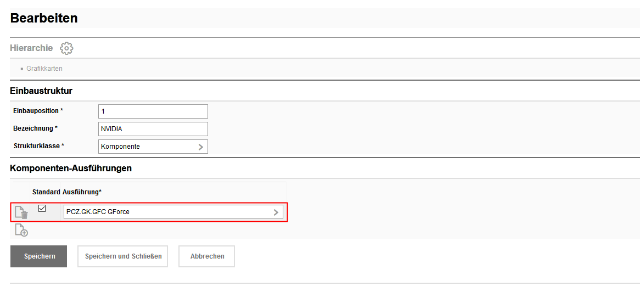Screen dimensions: 644x286
Task: Select the Grafikkarten hierarchy entry
Action: tap(44, 69)
